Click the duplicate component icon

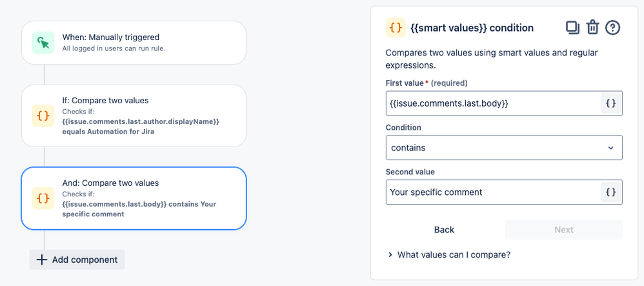(x=572, y=28)
